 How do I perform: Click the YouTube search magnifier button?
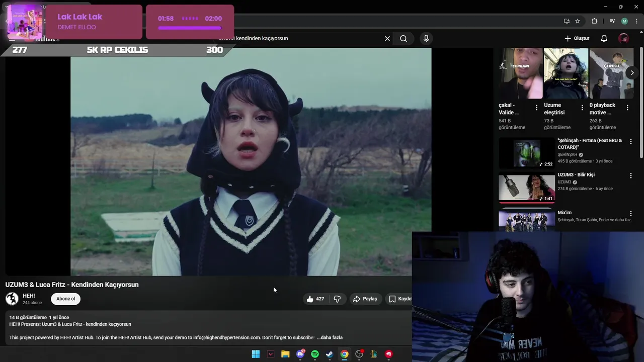click(404, 38)
